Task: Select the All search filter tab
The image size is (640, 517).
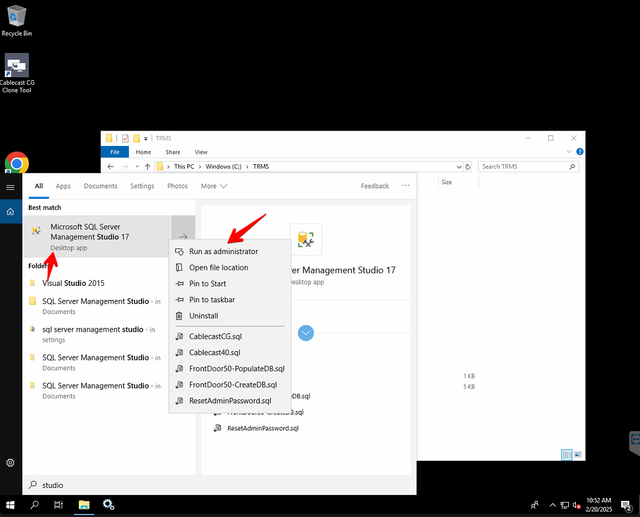Action: tap(39, 186)
